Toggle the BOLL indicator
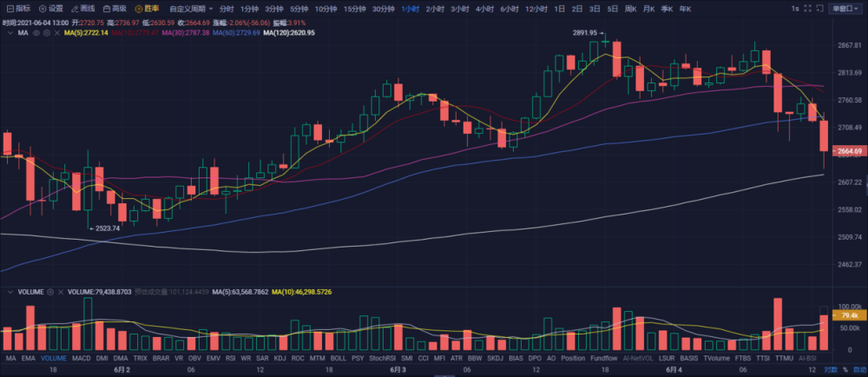 coord(338,358)
